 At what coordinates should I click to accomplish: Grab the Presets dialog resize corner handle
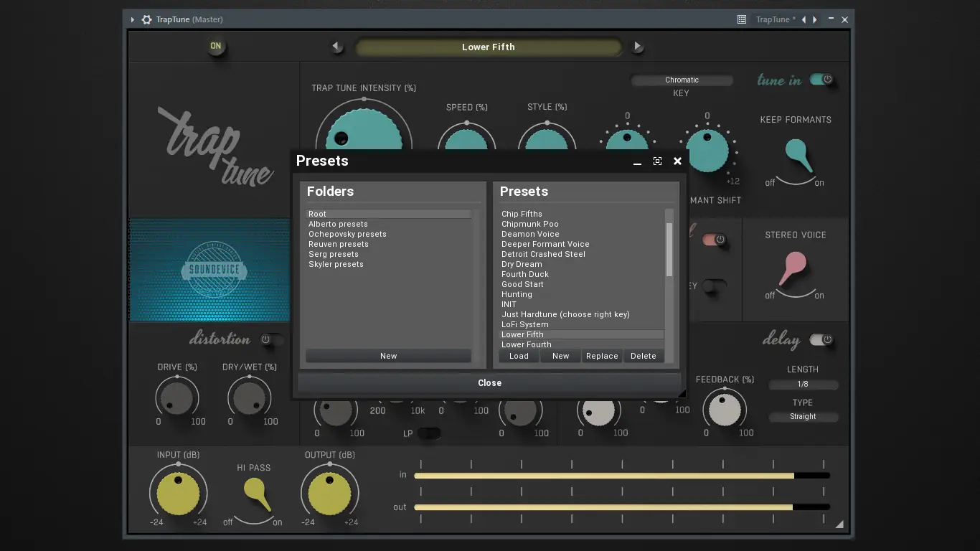click(x=682, y=392)
